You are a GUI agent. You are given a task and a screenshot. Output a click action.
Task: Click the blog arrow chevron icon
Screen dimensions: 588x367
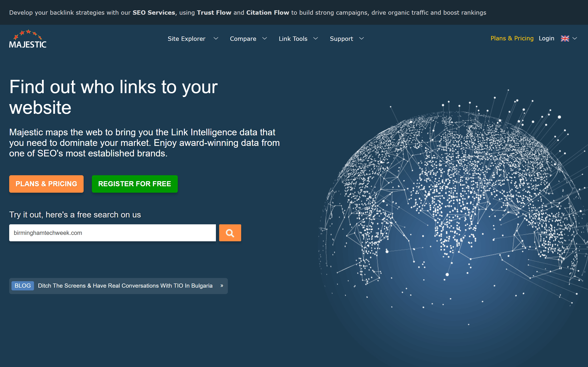click(x=222, y=286)
